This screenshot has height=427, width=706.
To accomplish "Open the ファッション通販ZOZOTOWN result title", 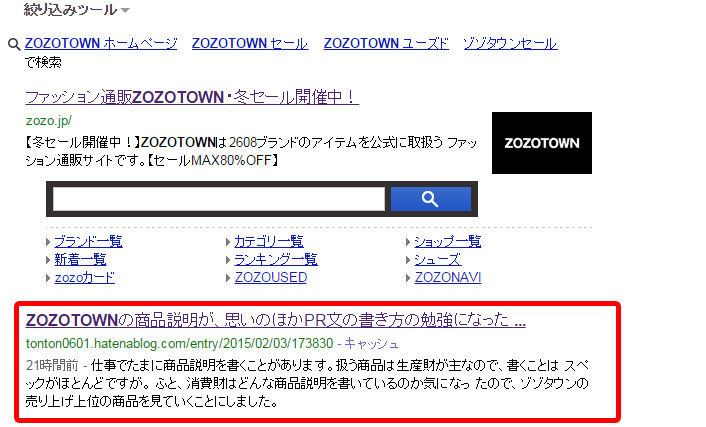I will [192, 97].
